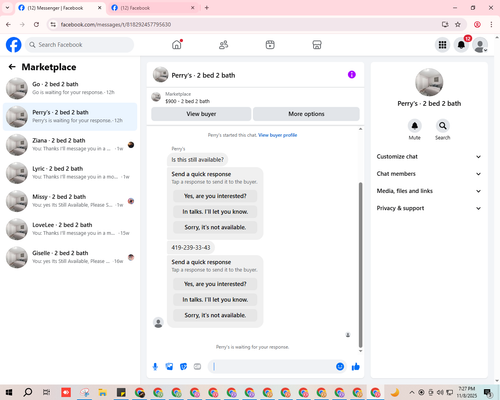The height and width of the screenshot is (400, 500).
Task: Switch to the Messenger | Facebook tab
Action: (x=60, y=8)
